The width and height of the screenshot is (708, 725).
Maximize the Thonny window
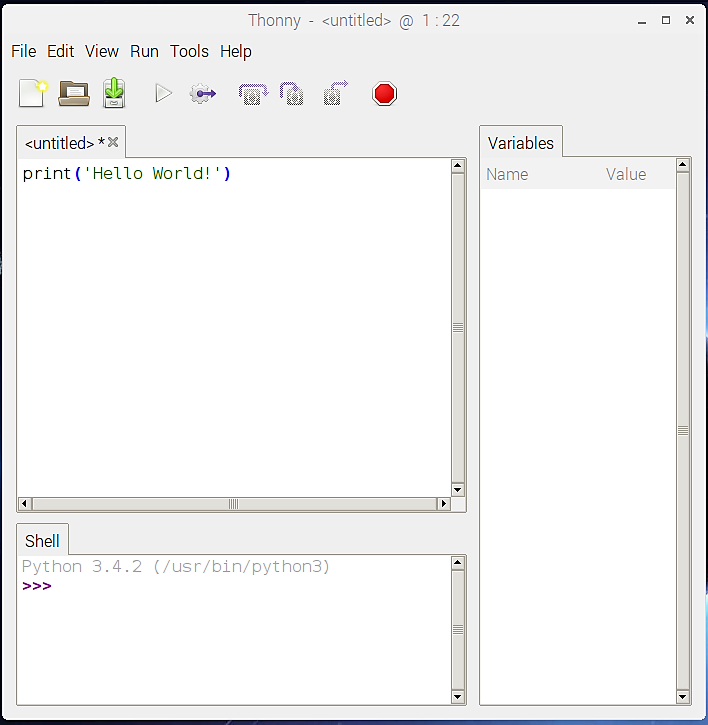(x=666, y=20)
